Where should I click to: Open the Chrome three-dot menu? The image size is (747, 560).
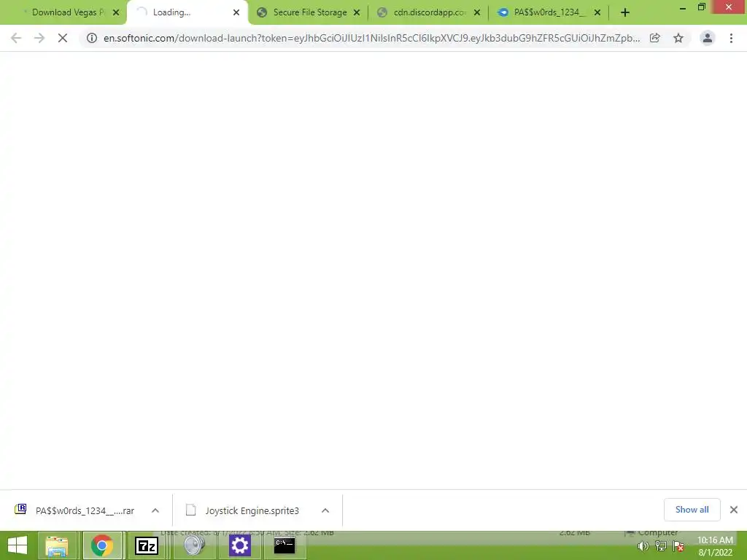coord(731,38)
